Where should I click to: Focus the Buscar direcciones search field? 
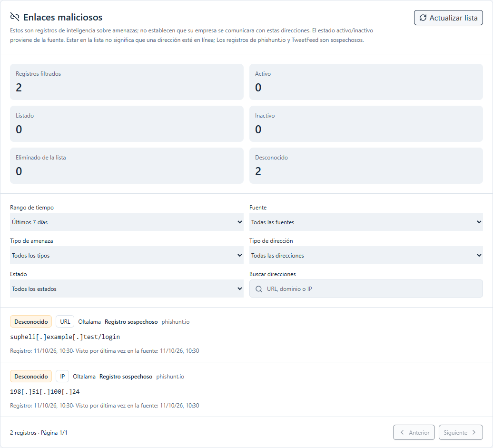366,289
